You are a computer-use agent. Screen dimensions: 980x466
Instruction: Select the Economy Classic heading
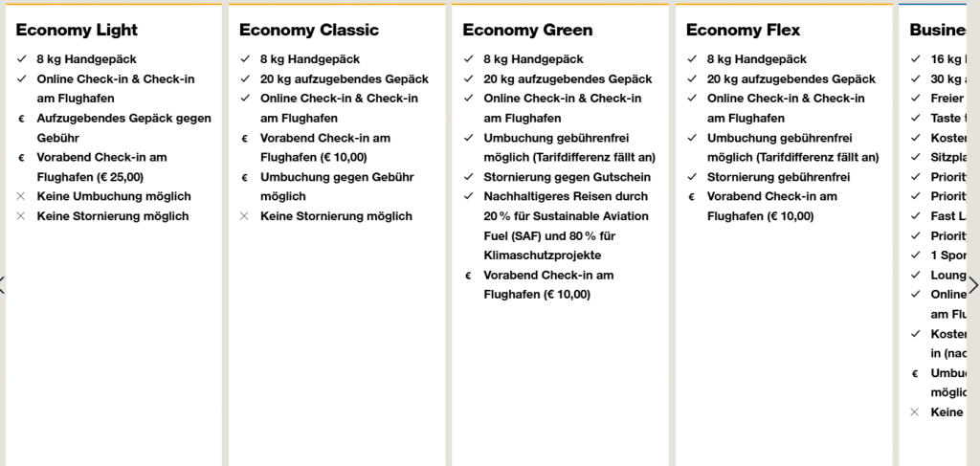309,30
